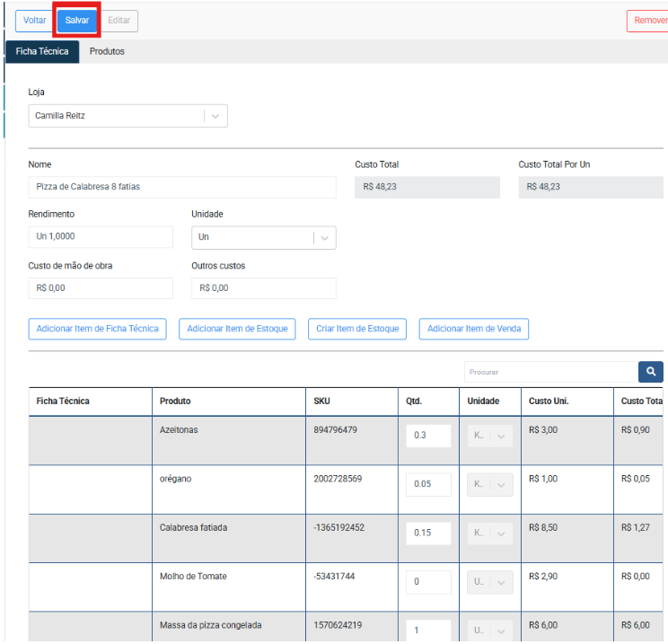This screenshot has height=644, width=668.
Task: Click the blue search magnifier icon
Action: (651, 372)
